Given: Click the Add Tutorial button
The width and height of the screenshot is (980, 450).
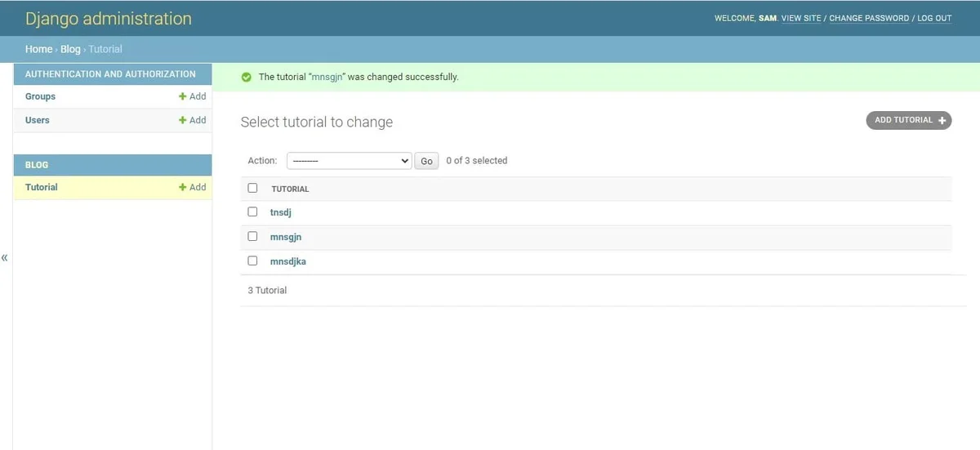Looking at the screenshot, I should (x=909, y=120).
